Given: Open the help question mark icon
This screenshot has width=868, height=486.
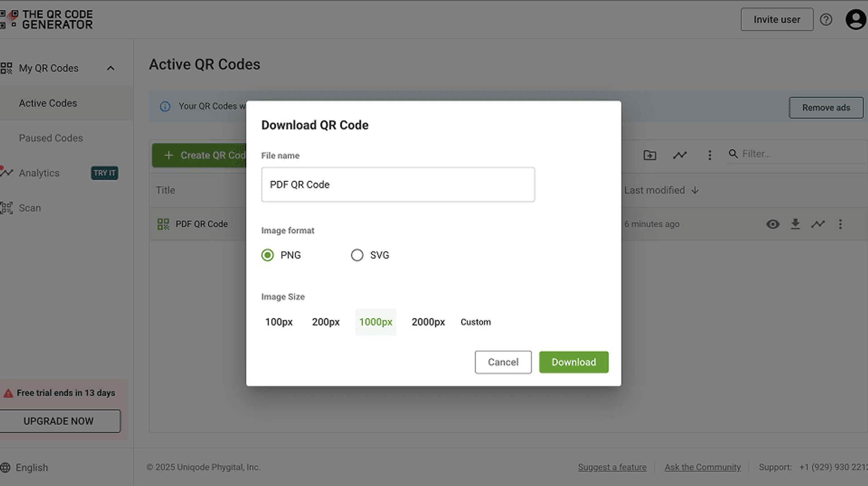Looking at the screenshot, I should [x=826, y=19].
